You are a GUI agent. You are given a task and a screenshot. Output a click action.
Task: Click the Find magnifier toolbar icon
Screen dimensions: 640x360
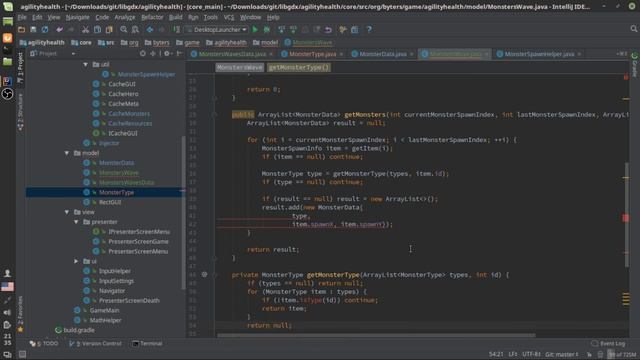[x=124, y=29]
